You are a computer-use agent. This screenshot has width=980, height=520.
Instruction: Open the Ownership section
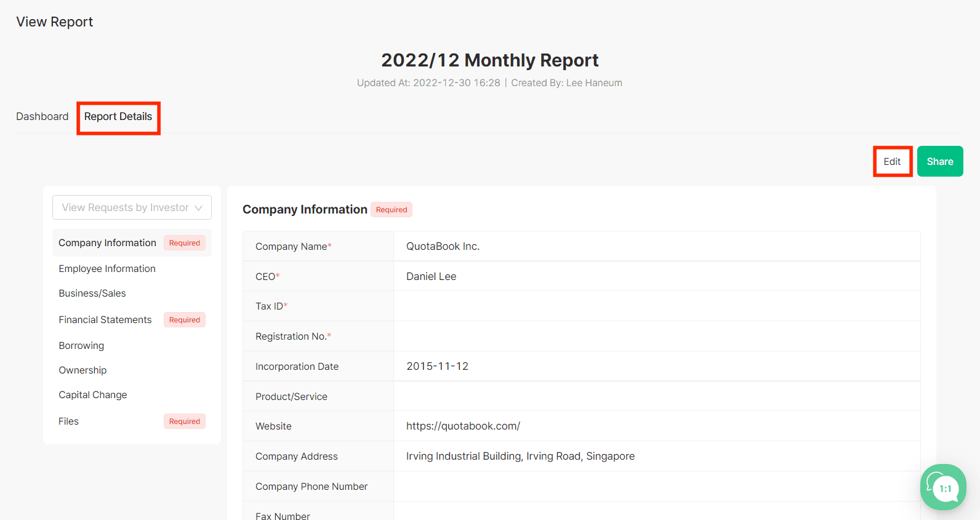(82, 370)
